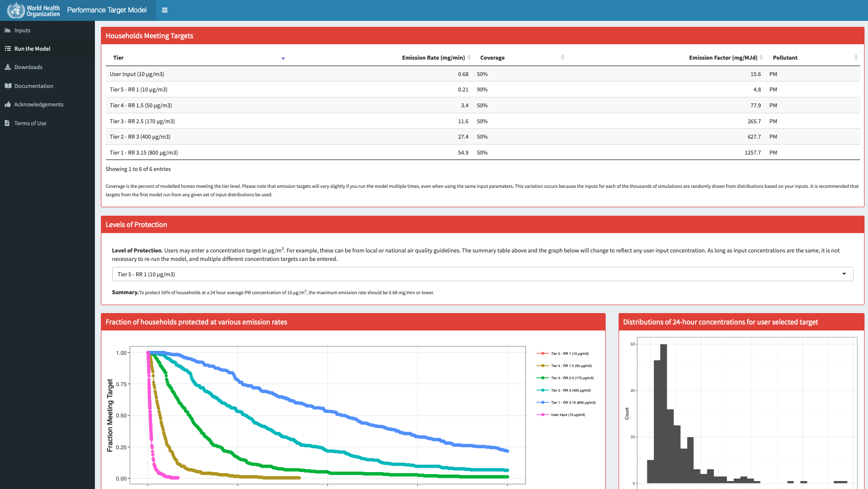
Task: Click the 0.68 emission rate value
Action: click(463, 74)
